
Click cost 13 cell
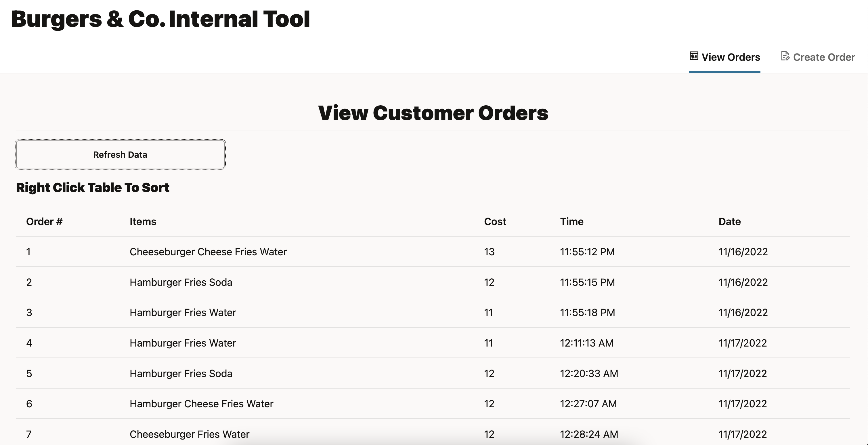(x=489, y=252)
